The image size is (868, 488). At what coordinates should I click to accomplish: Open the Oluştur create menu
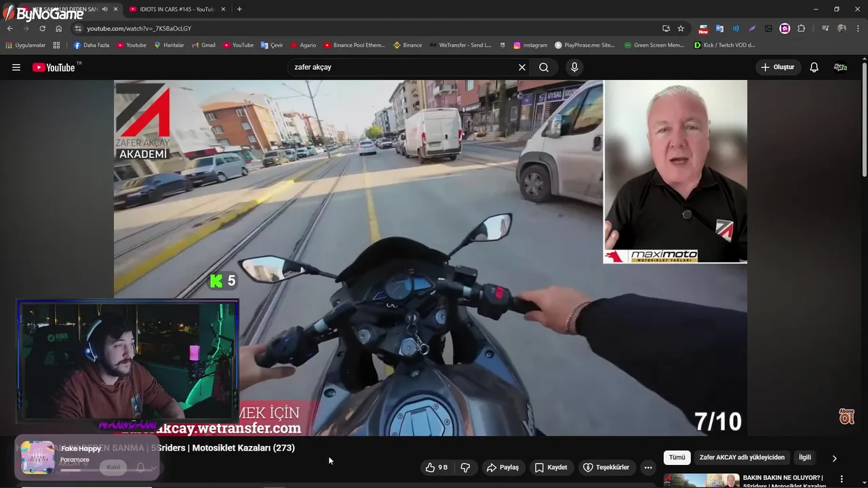(x=778, y=67)
